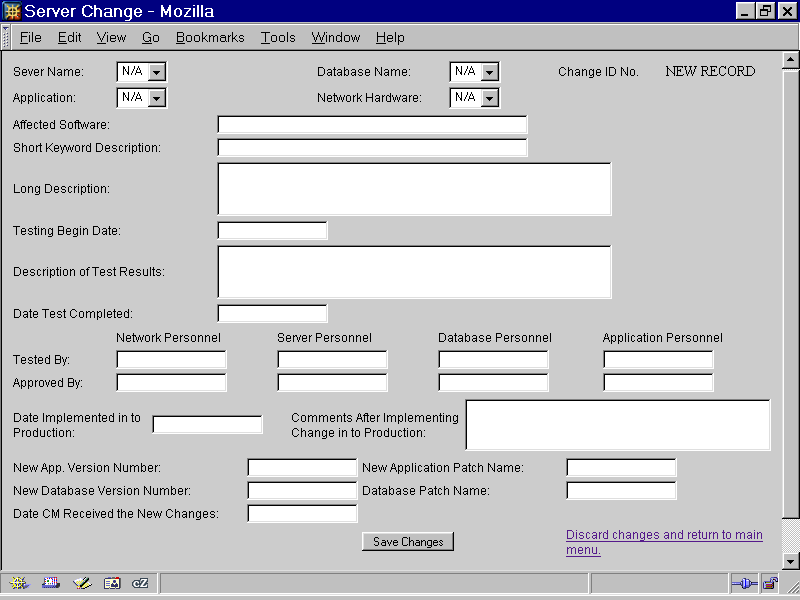Screen dimensions: 800x600
Task: Open the Tools menu
Action: click(278, 37)
